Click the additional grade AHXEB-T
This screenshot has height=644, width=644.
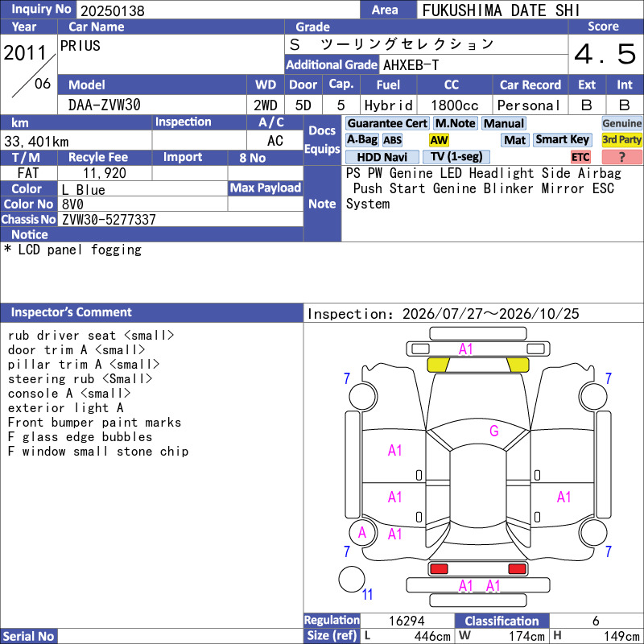pos(411,65)
